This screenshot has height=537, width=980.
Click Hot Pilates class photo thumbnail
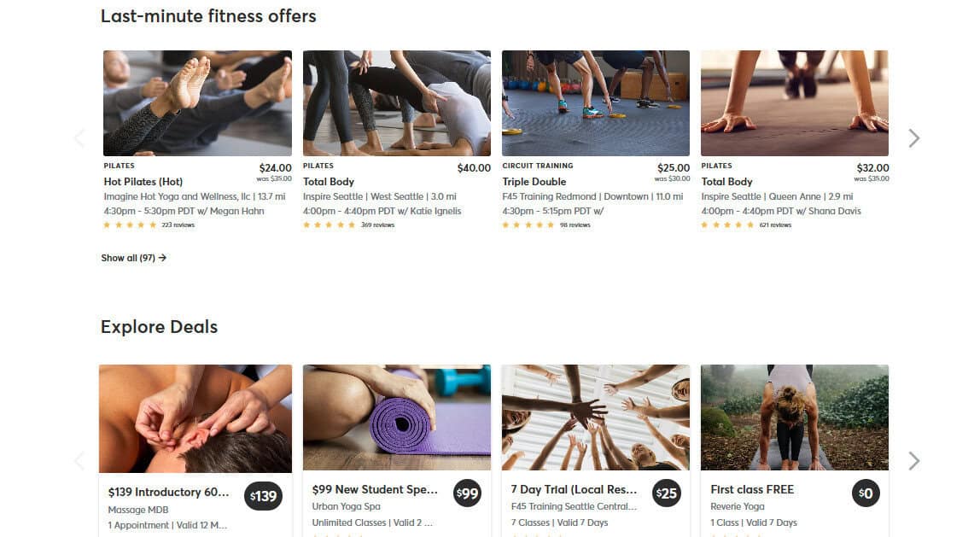197,103
